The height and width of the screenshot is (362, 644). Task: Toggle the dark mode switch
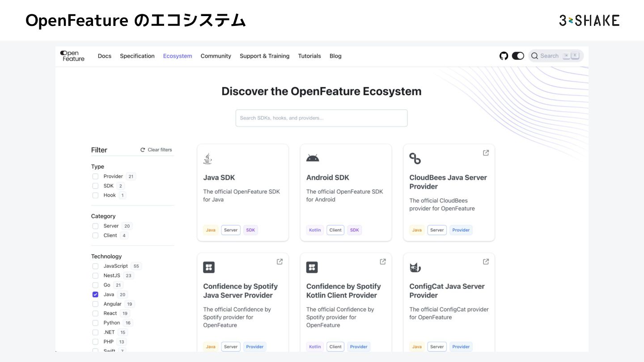pyautogui.click(x=518, y=56)
